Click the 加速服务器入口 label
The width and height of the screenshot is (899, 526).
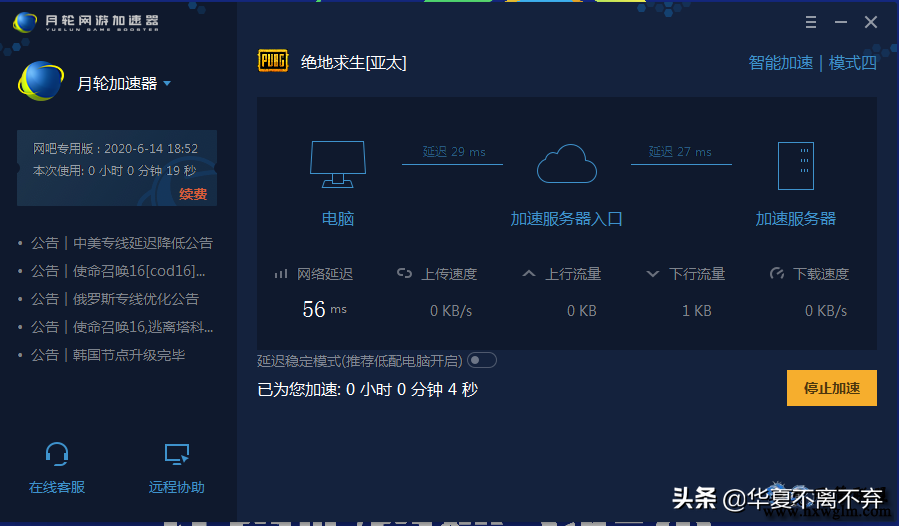click(566, 219)
